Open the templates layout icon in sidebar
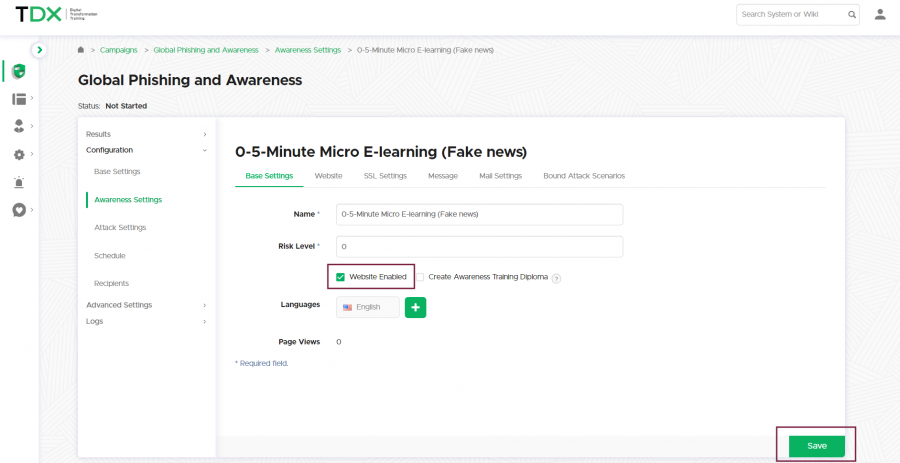This screenshot has width=900, height=463. point(19,99)
